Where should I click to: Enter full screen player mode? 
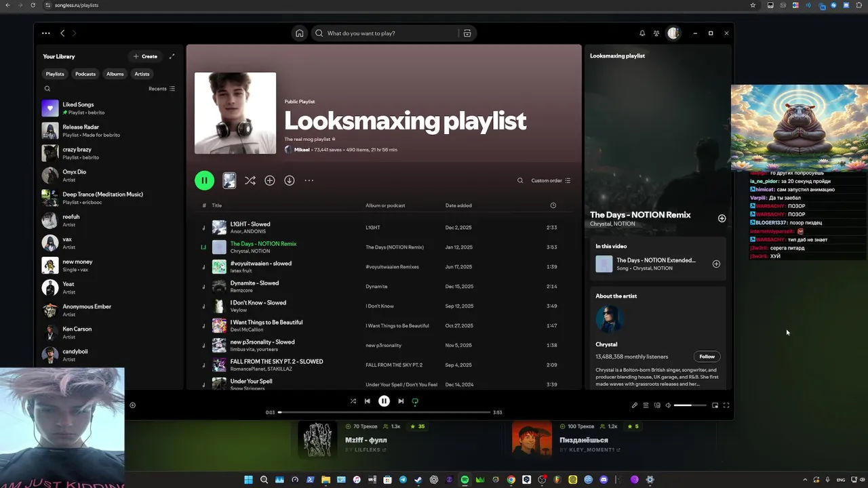726,405
